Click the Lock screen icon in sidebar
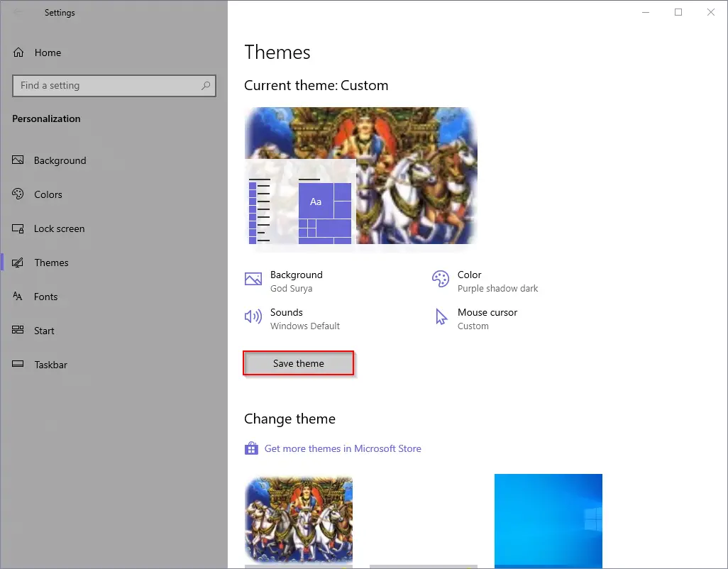The width and height of the screenshot is (728, 569). point(18,228)
